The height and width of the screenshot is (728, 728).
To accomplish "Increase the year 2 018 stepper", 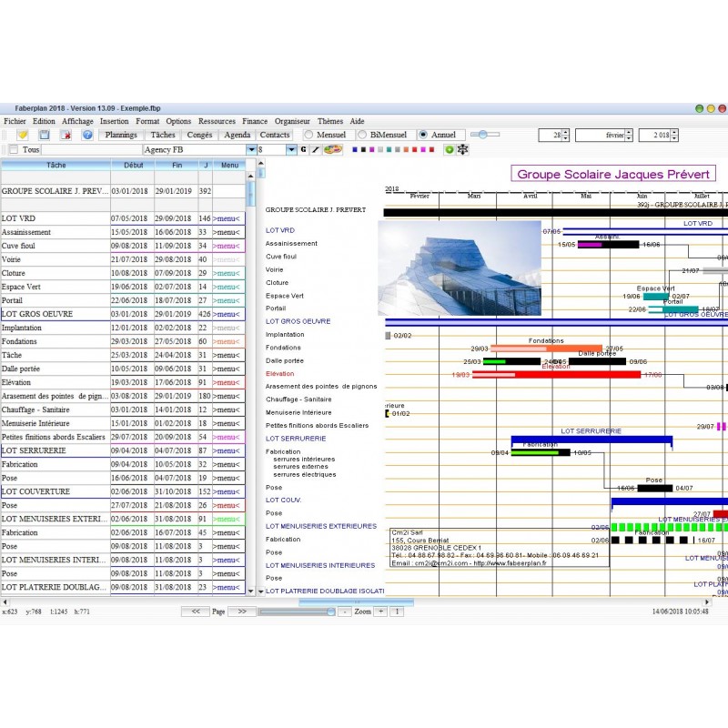I will pyautogui.click(x=674, y=132).
